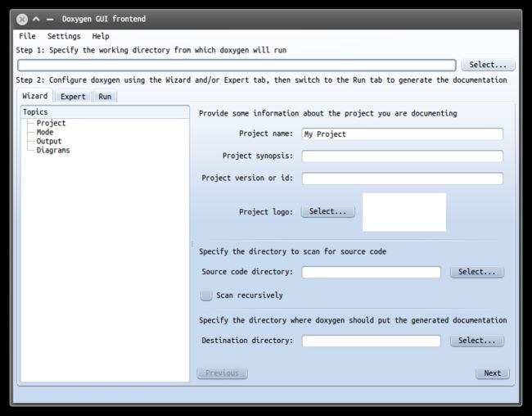Focus the Project name field

coord(403,134)
